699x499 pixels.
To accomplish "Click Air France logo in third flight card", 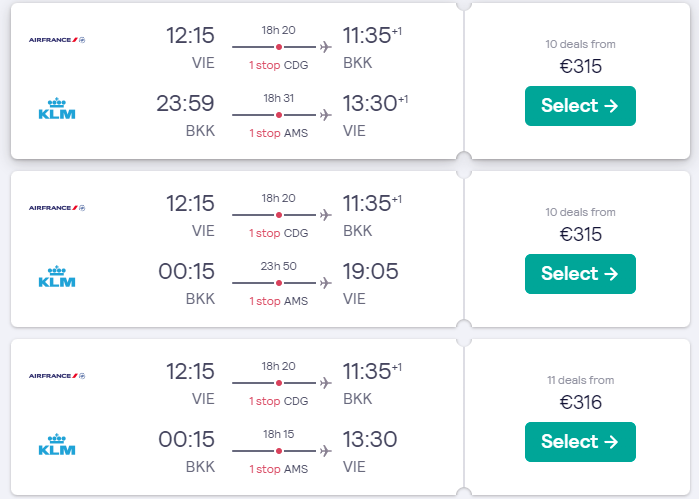I will (x=57, y=376).
